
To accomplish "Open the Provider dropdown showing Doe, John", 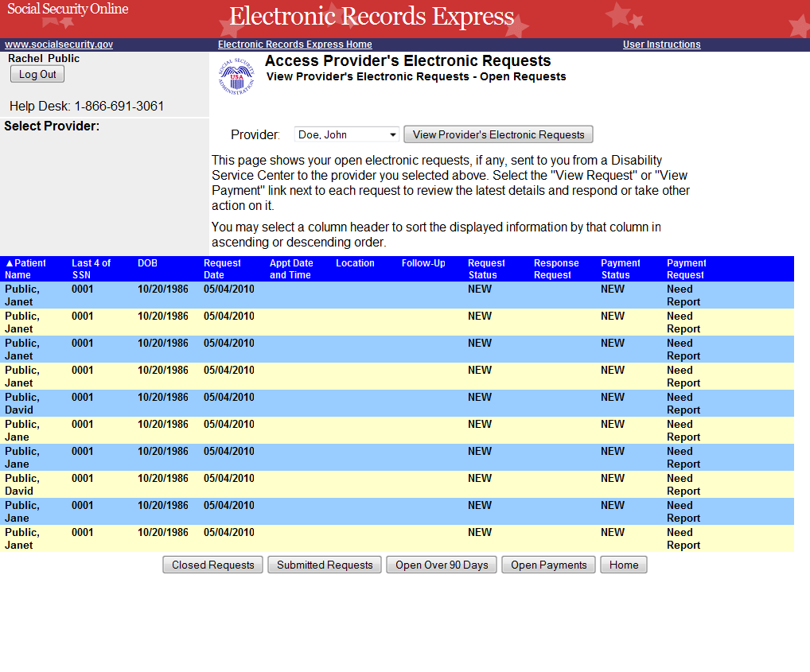I will click(x=347, y=134).
